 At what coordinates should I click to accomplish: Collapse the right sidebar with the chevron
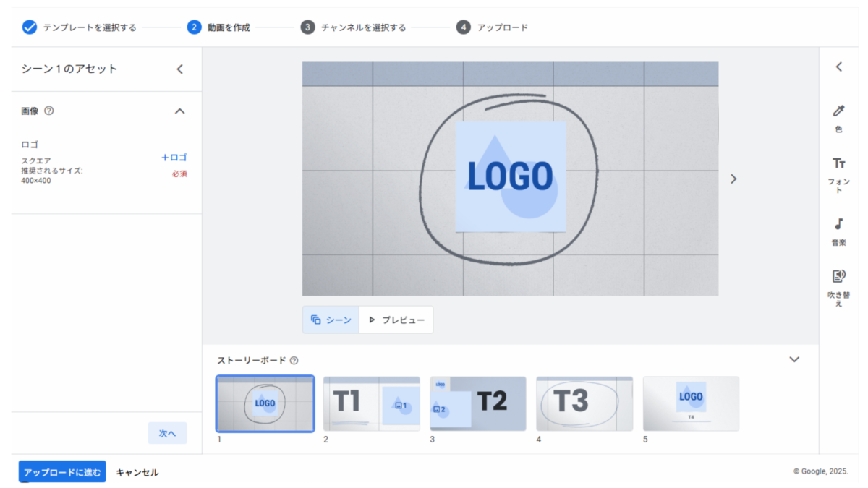click(839, 67)
